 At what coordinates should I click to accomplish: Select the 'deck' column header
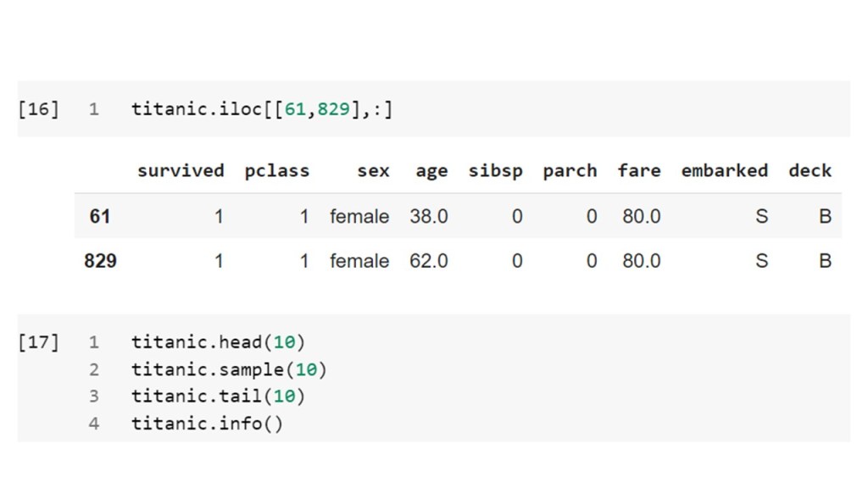pyautogui.click(x=810, y=170)
